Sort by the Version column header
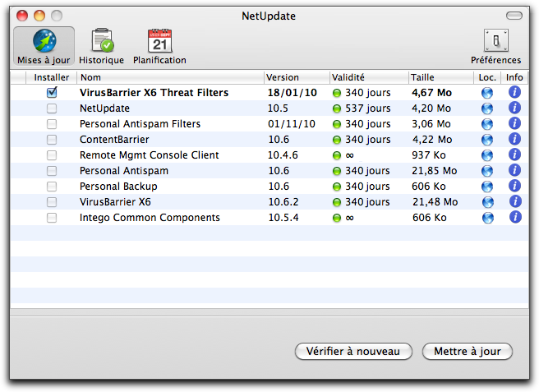This screenshot has width=539, height=392. [297, 77]
